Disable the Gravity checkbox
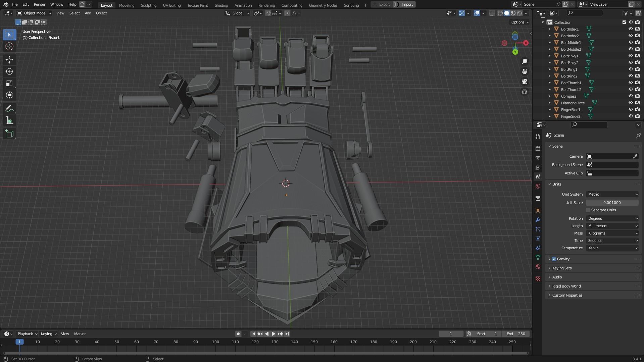This screenshot has width=644, height=362. [x=554, y=259]
